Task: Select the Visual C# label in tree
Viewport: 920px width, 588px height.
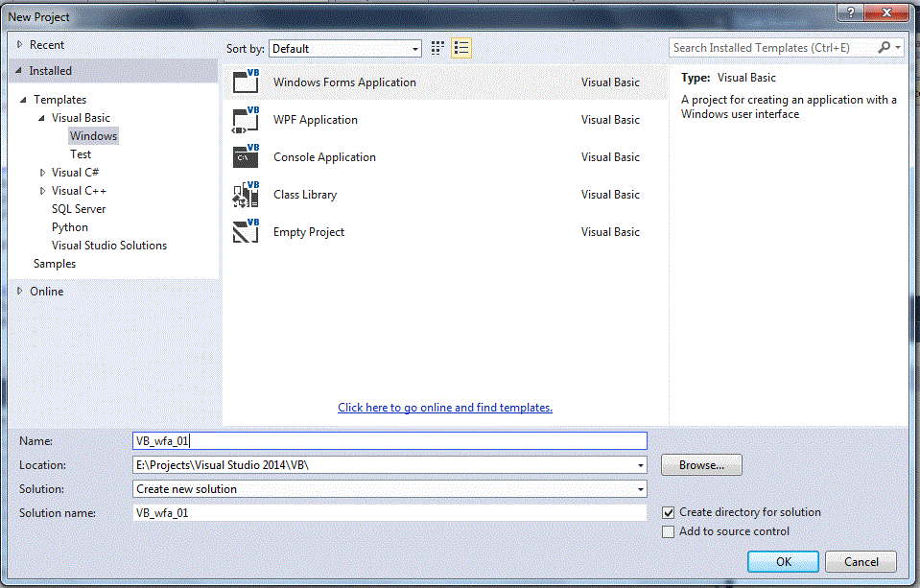Action: (75, 173)
